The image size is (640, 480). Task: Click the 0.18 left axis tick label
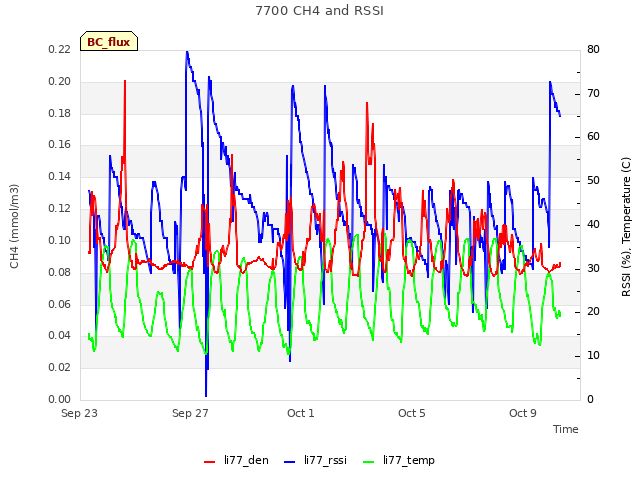(60, 113)
